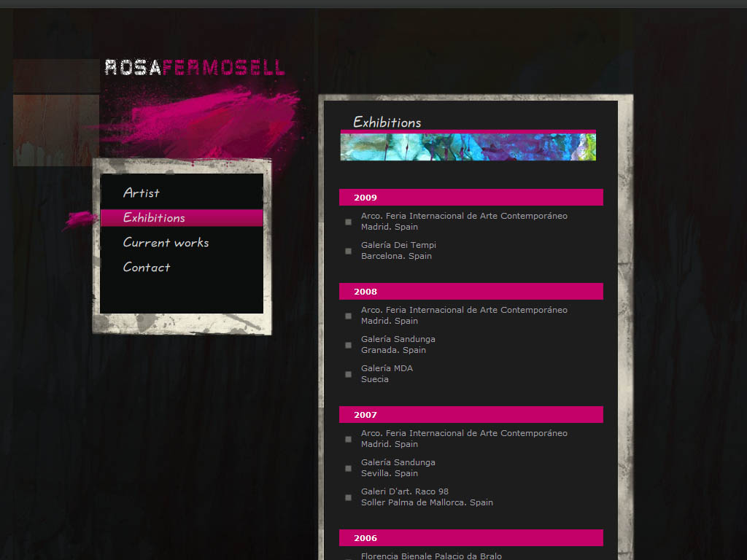Click the painting thumbnail beside the logo
The image size is (747, 560).
pos(56,130)
